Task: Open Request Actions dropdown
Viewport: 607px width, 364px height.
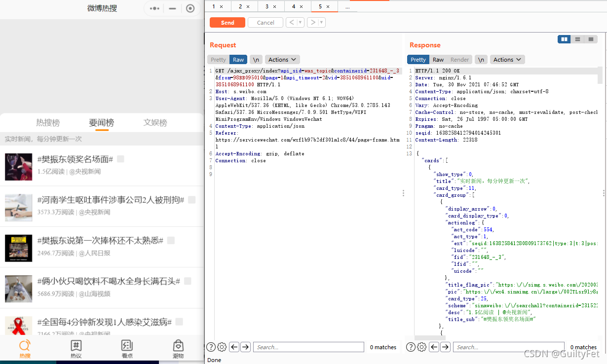Action: click(282, 60)
